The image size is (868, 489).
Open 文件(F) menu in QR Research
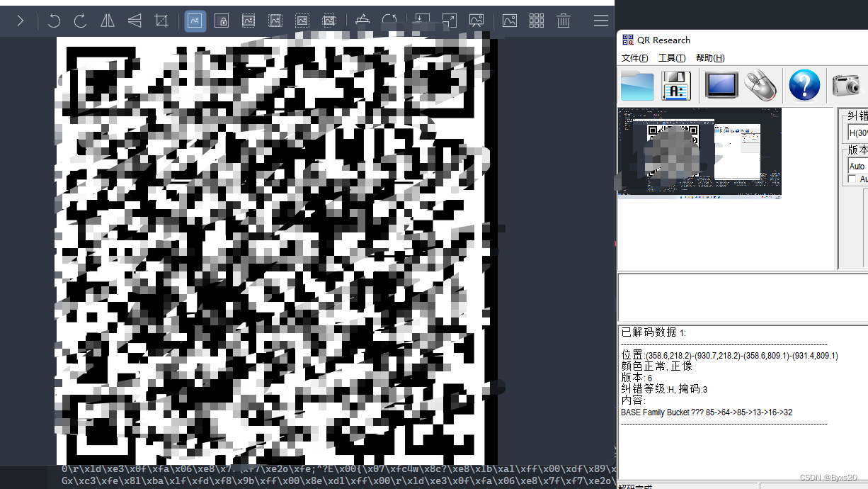(634, 58)
